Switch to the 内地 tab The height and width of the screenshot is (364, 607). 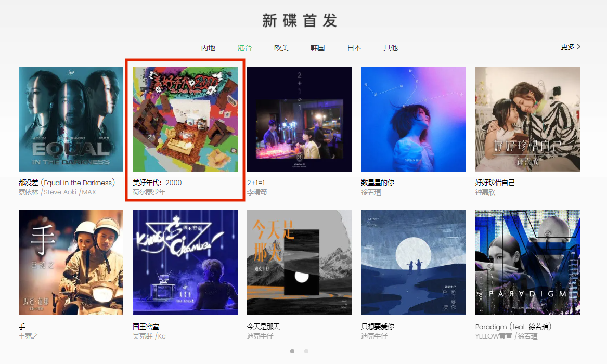pos(208,48)
